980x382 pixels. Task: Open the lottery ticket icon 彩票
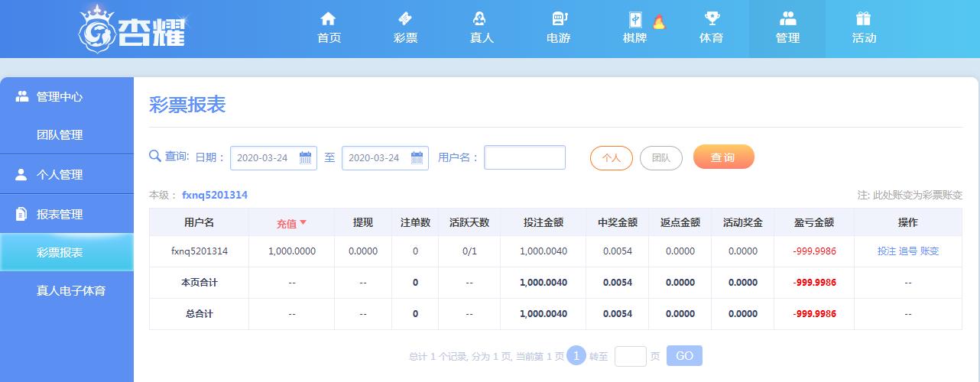coord(405,20)
